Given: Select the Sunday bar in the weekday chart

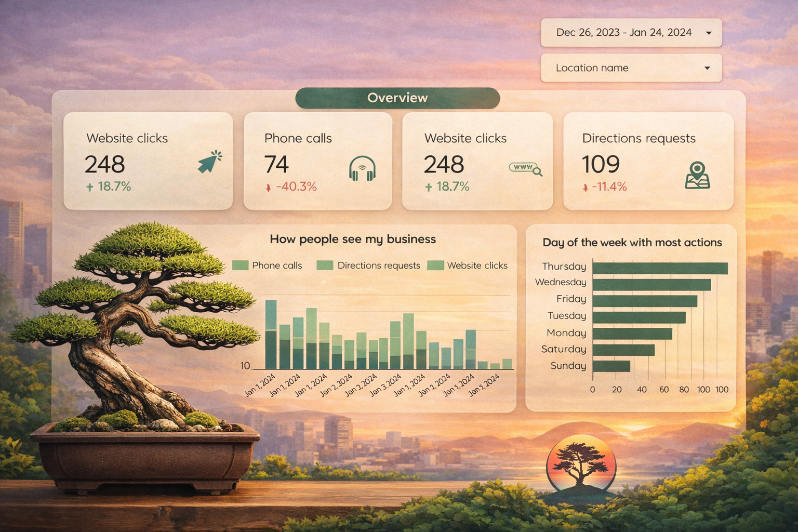Looking at the screenshot, I should (611, 366).
